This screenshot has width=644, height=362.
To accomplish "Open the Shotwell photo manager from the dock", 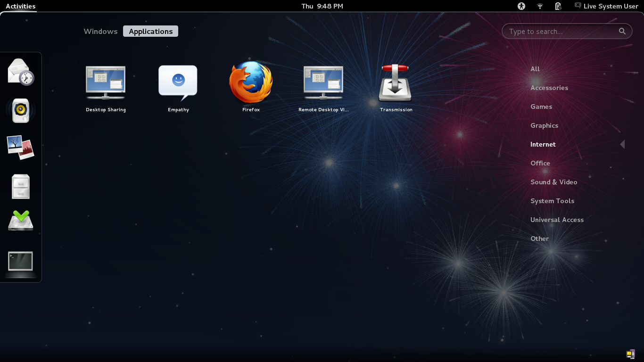I will (x=20, y=146).
